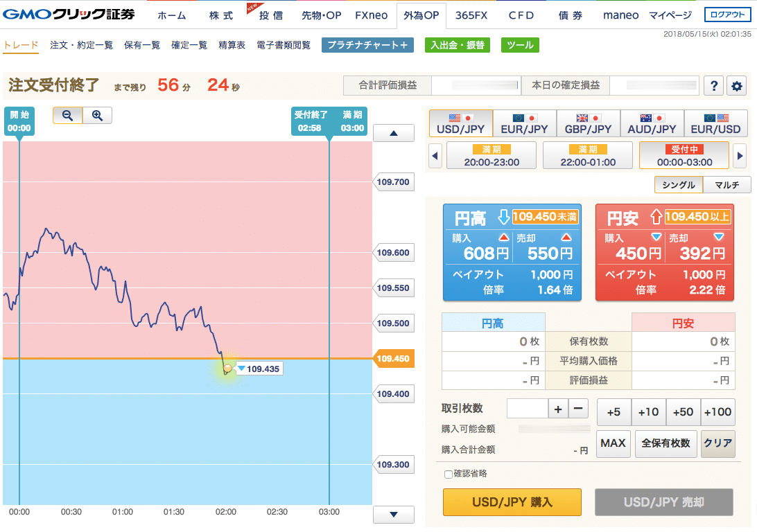Screen dimensions: 757x532
Task: Select the 22:00-01:00 expiry period
Action: [x=587, y=156]
